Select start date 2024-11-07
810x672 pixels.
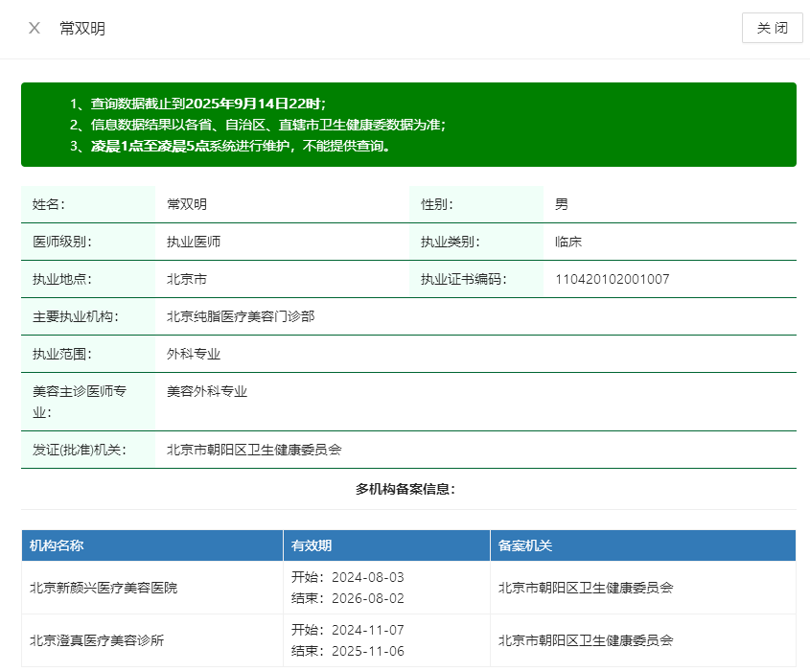(368, 630)
